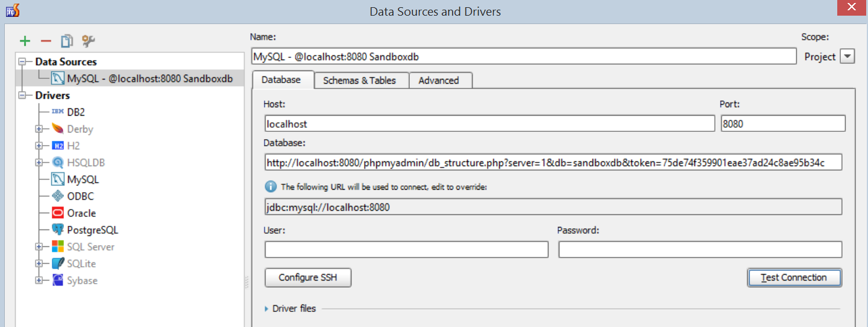Expand the H2 driver node
868x327 pixels.
39,146
